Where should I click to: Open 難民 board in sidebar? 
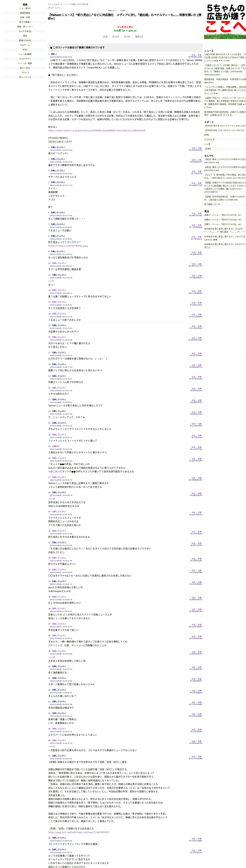pos(25,36)
